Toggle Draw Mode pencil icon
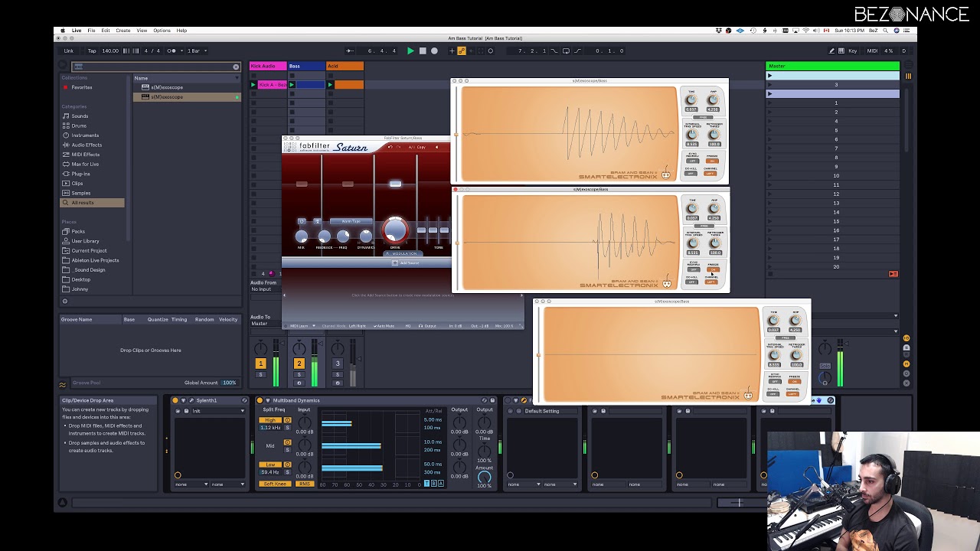Image resolution: width=980 pixels, height=551 pixels. (831, 51)
